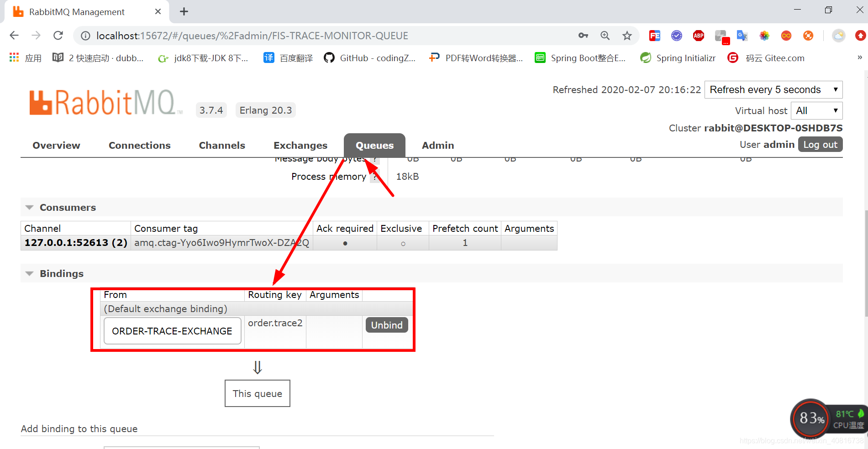This screenshot has width=868, height=449.
Task: Open the PDF to Word converter bookmark
Action: pyautogui.click(x=476, y=58)
